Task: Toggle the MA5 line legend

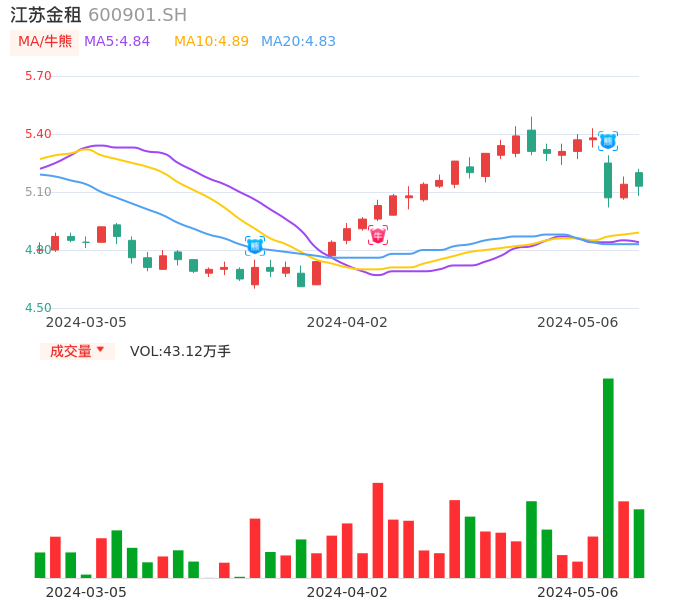Action: [117, 42]
